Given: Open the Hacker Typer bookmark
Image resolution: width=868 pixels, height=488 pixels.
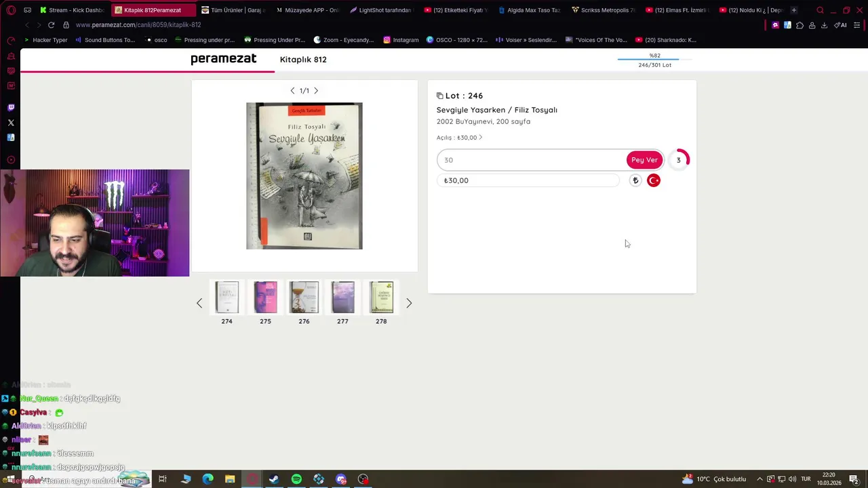Looking at the screenshot, I should [x=45, y=40].
